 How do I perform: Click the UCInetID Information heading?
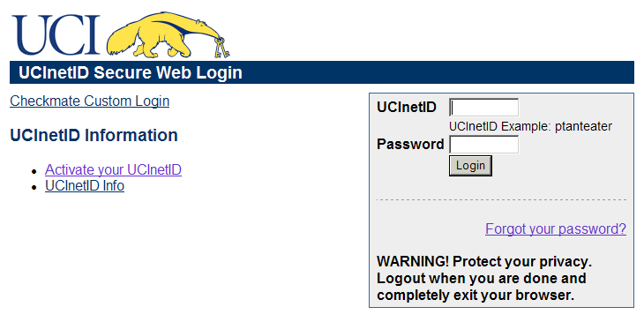94,136
